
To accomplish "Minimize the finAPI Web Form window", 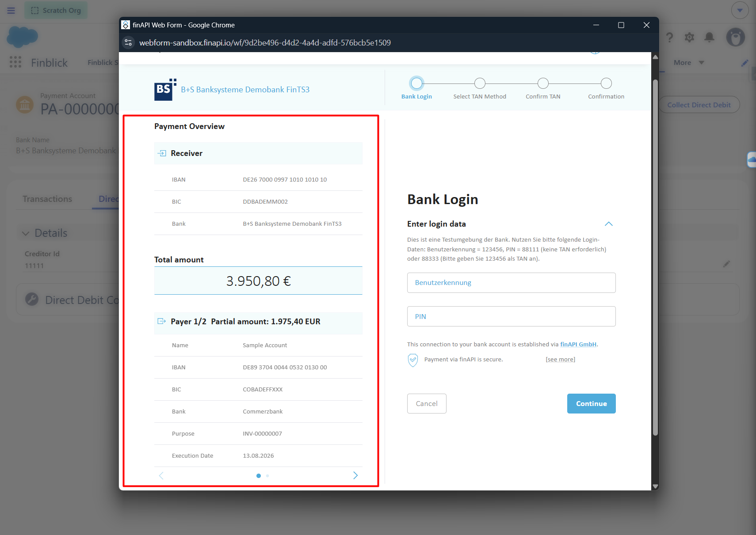I will point(596,25).
